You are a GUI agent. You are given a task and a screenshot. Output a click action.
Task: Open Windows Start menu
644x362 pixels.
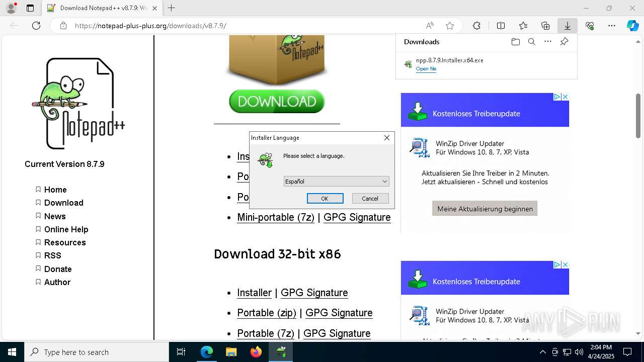click(x=12, y=352)
